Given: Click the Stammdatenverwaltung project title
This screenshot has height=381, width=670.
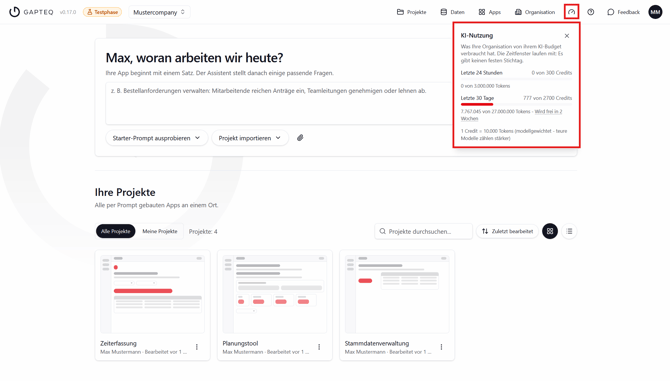Looking at the screenshot, I should pos(377,343).
